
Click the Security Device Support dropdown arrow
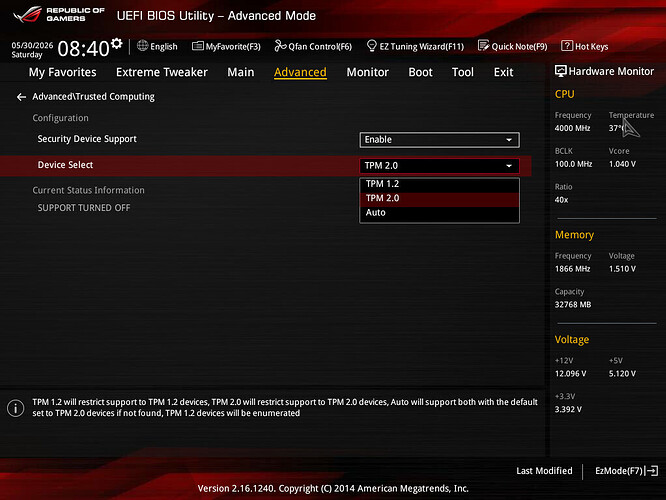[509, 140]
